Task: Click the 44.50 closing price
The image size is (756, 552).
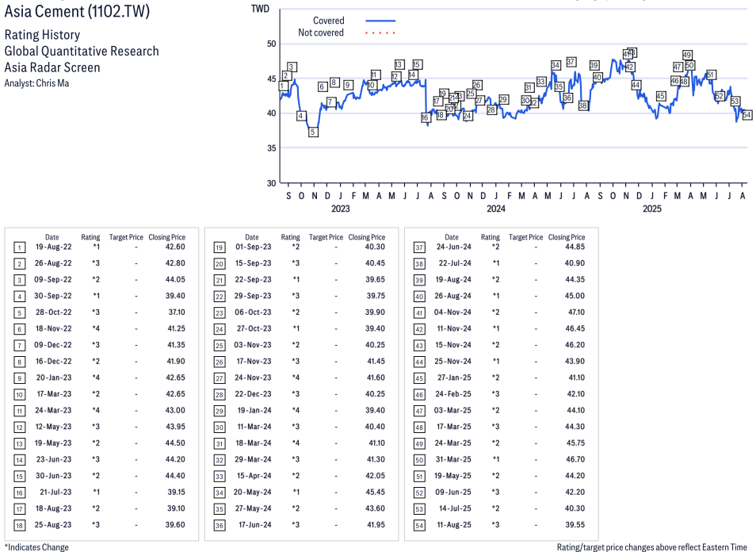Action: coord(175,443)
